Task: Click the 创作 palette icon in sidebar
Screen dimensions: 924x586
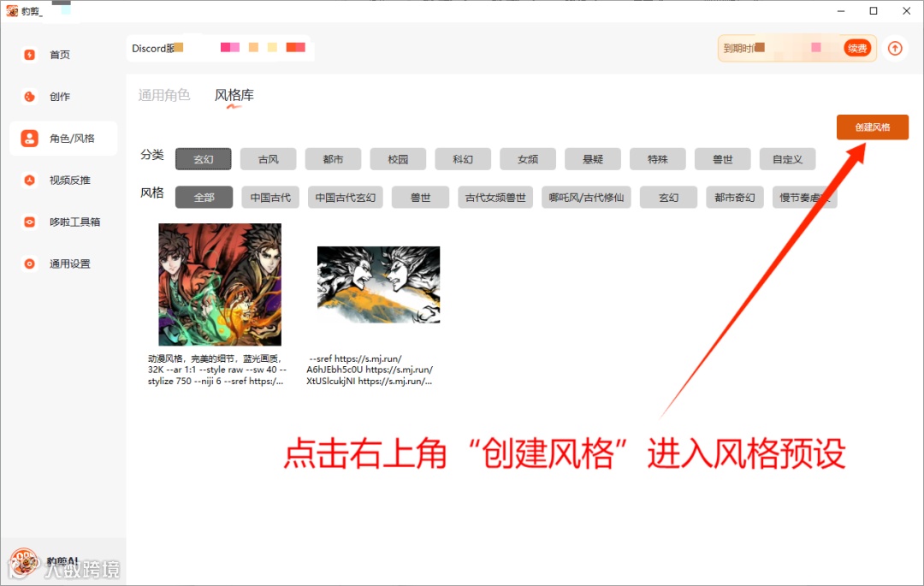Action: (x=29, y=97)
